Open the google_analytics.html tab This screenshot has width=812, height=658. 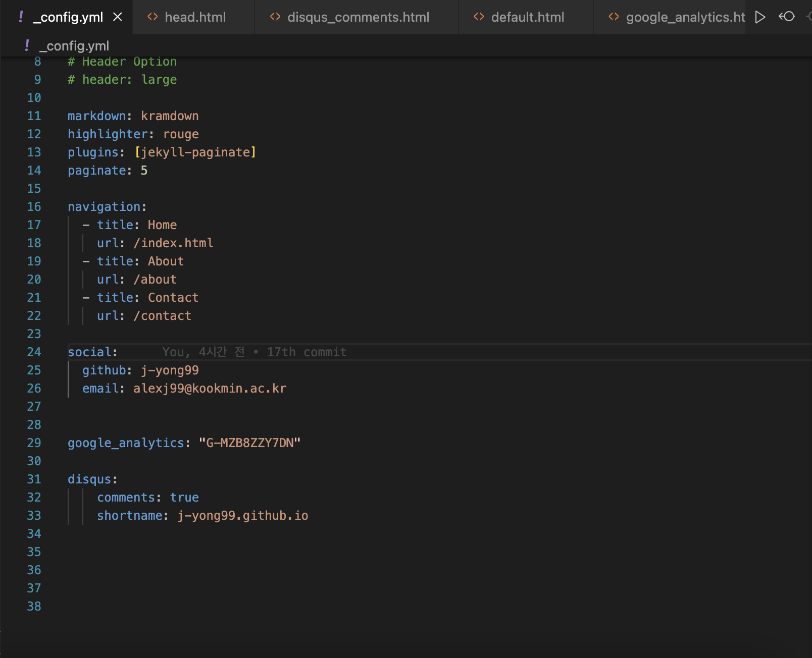[x=670, y=17]
